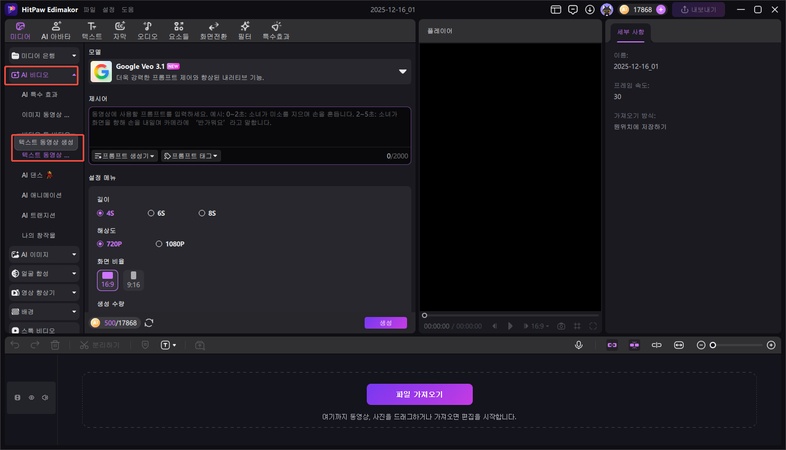Click the purple 생성 generate button
This screenshot has width=786, height=450.
click(x=385, y=323)
